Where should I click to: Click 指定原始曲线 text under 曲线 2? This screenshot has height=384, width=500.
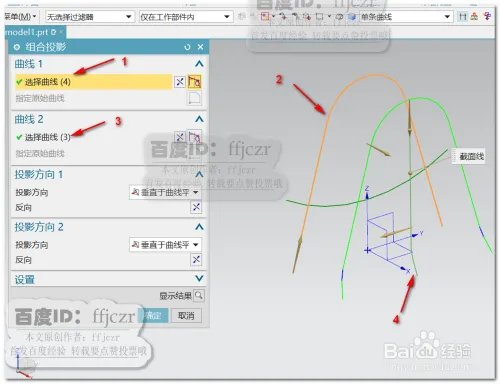[x=40, y=154]
